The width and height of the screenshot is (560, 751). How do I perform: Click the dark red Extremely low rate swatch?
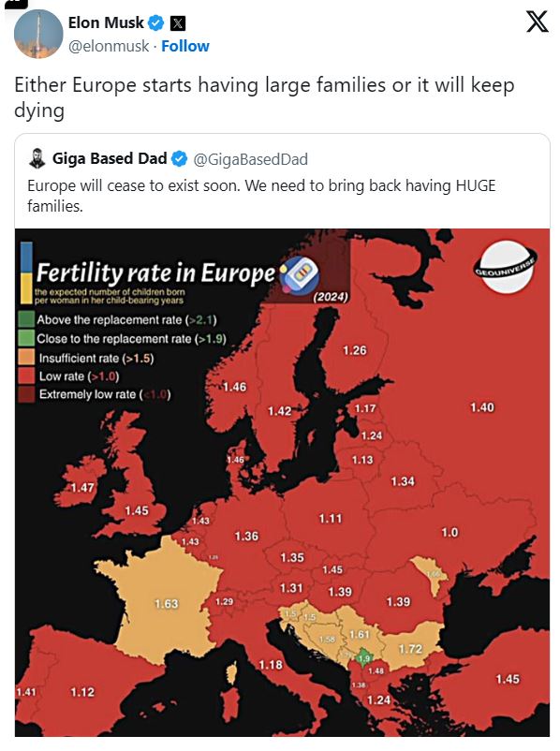[26, 393]
